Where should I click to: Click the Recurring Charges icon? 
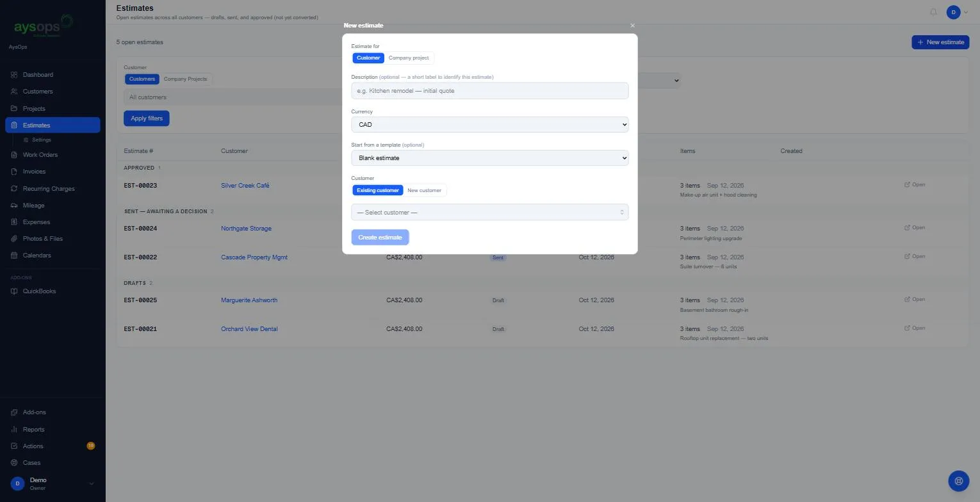click(x=14, y=189)
